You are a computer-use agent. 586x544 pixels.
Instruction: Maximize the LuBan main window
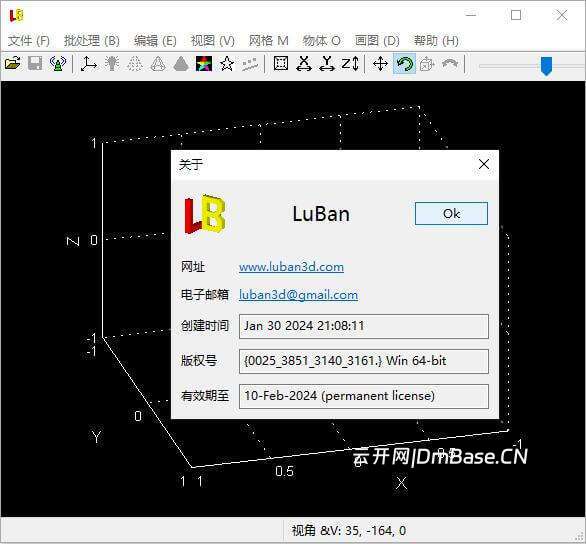tap(516, 15)
